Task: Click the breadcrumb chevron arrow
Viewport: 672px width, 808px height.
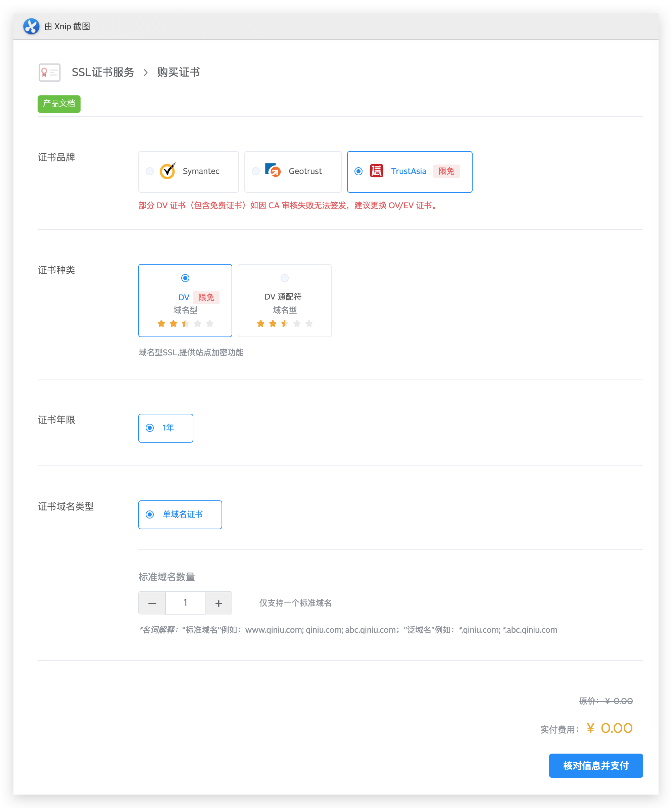Action: 145,72
